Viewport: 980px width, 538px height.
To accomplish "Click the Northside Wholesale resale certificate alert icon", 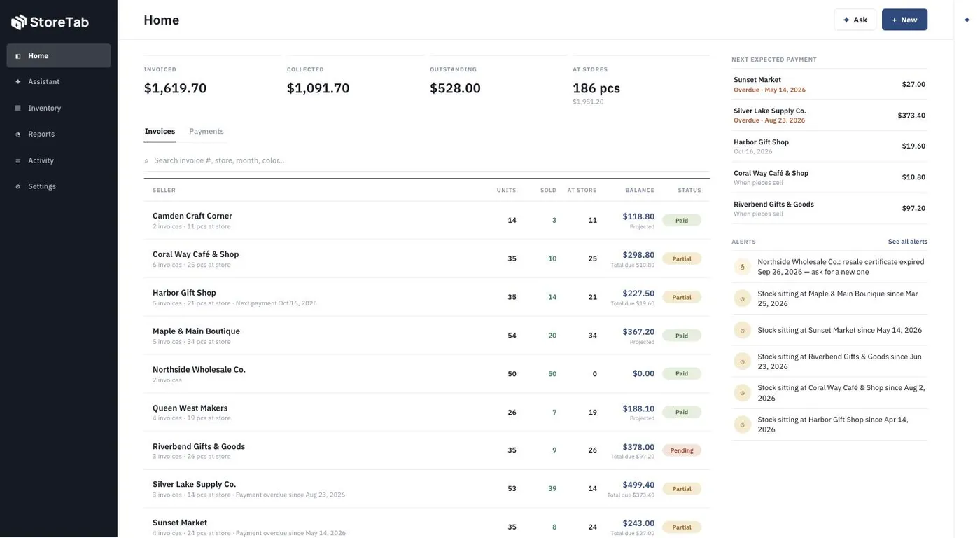I will 743,267.
